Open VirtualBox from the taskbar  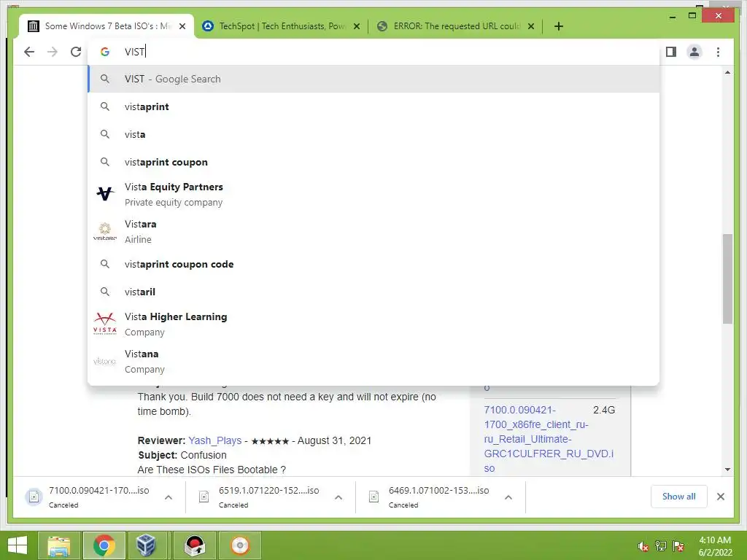[x=146, y=545]
